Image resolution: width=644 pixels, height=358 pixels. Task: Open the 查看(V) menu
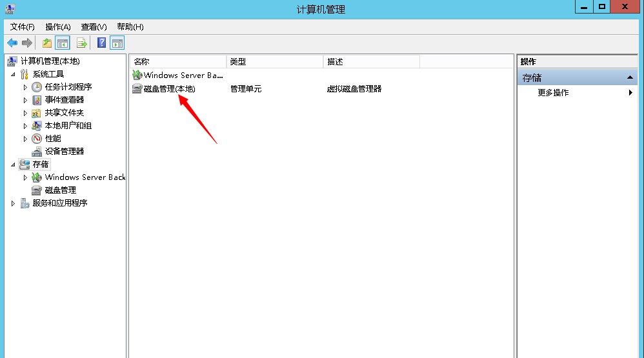94,26
